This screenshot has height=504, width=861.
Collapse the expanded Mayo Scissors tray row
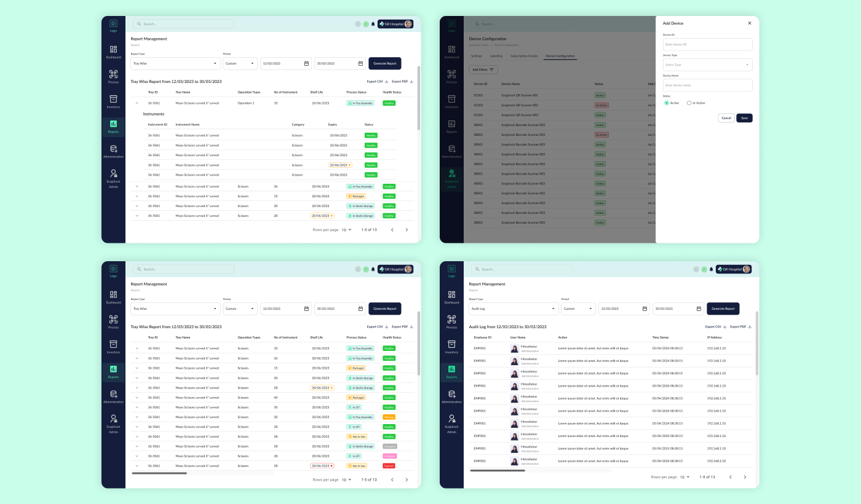coord(137,103)
